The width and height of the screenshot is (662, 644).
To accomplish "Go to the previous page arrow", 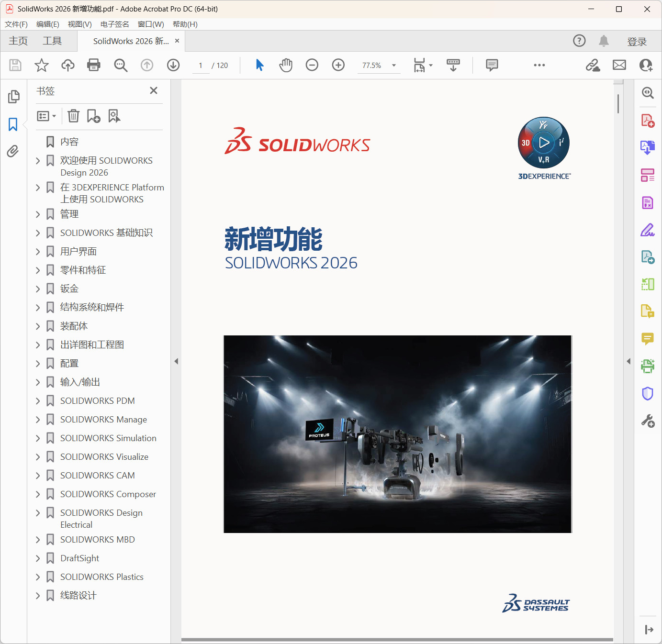I will (147, 65).
